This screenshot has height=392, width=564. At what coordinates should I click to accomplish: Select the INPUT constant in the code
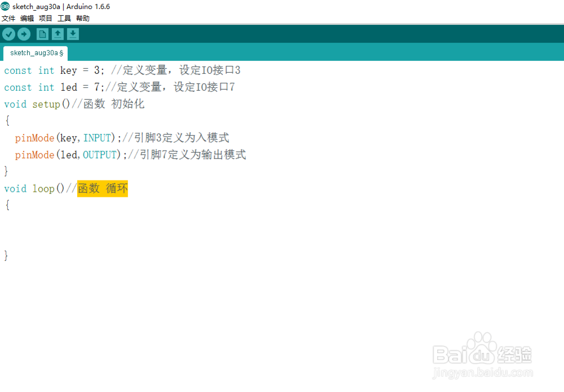[x=97, y=138]
